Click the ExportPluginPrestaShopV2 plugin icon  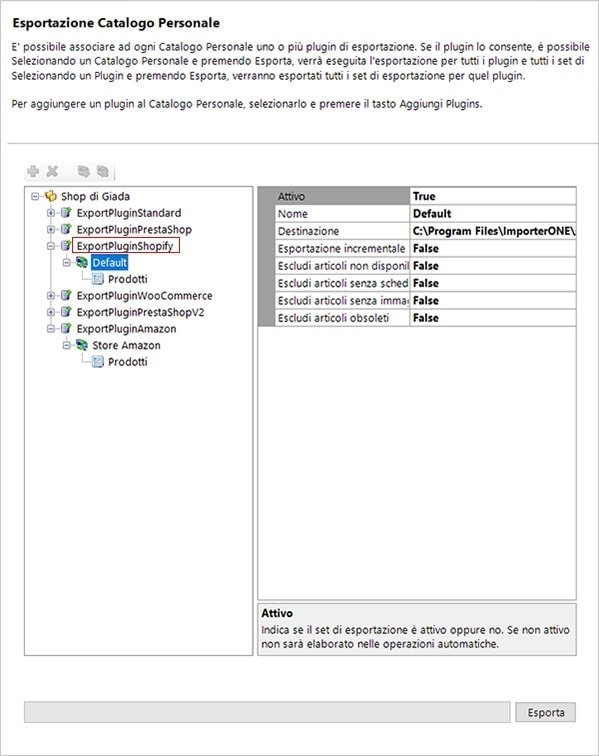(66, 312)
